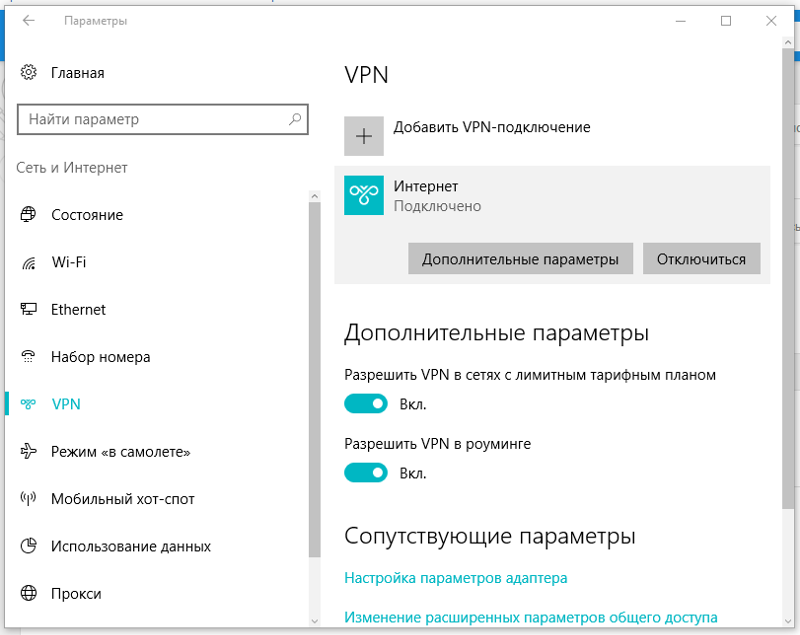Maximize the Параметры window
Image resolution: width=800 pixels, height=635 pixels.
[x=726, y=20]
